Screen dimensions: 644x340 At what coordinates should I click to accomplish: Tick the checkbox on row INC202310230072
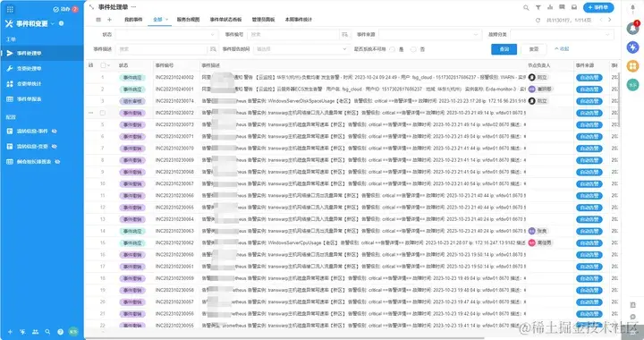pos(103,113)
